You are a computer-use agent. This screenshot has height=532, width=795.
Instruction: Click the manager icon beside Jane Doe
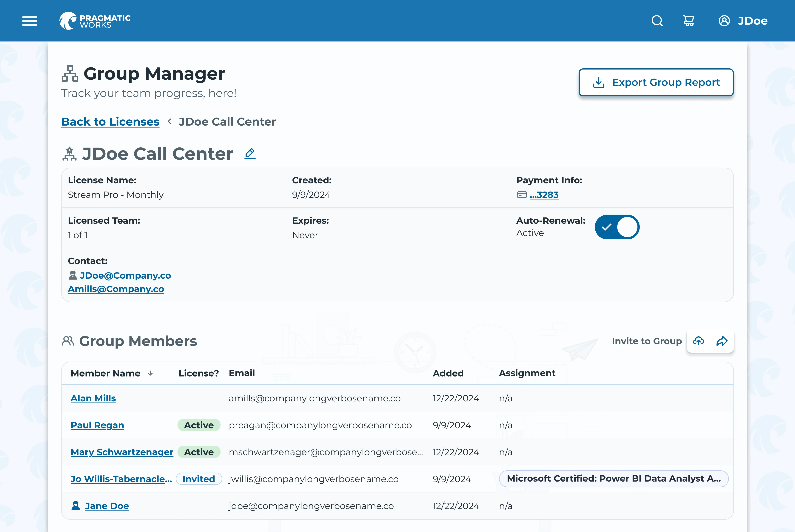click(x=76, y=506)
